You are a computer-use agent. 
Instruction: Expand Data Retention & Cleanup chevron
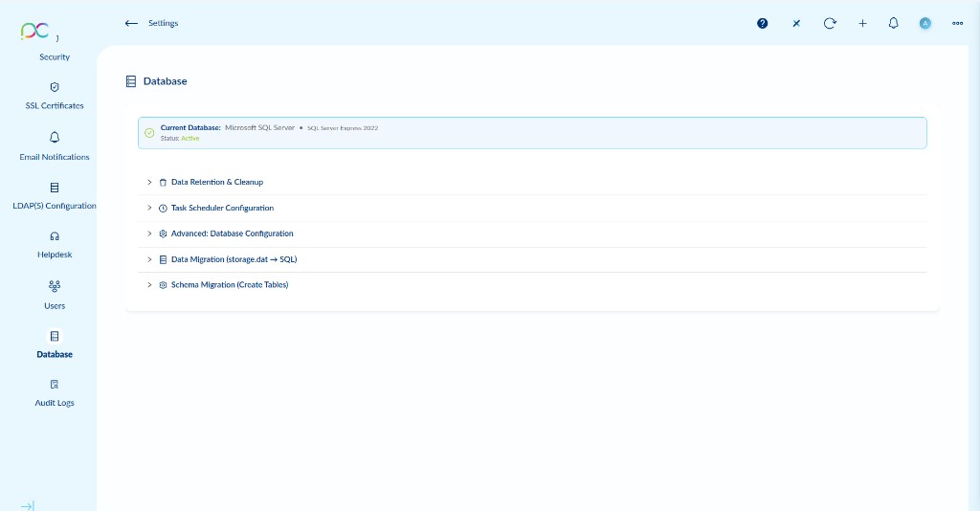(x=149, y=182)
